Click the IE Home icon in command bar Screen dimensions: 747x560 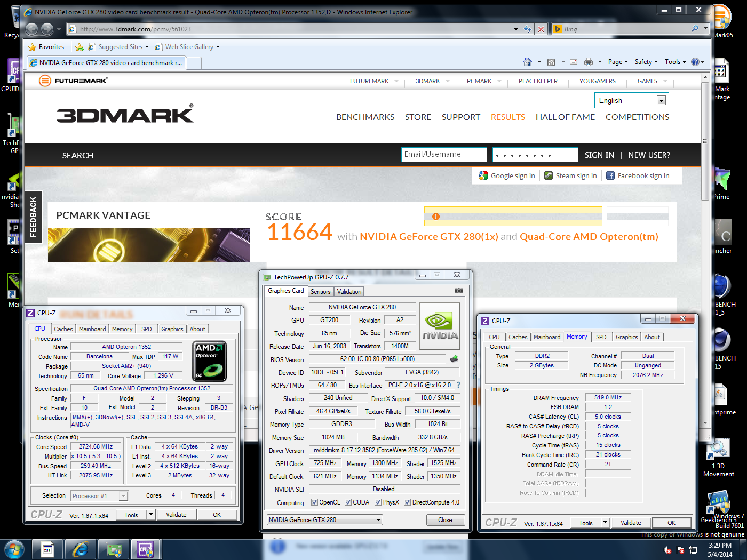528,62
